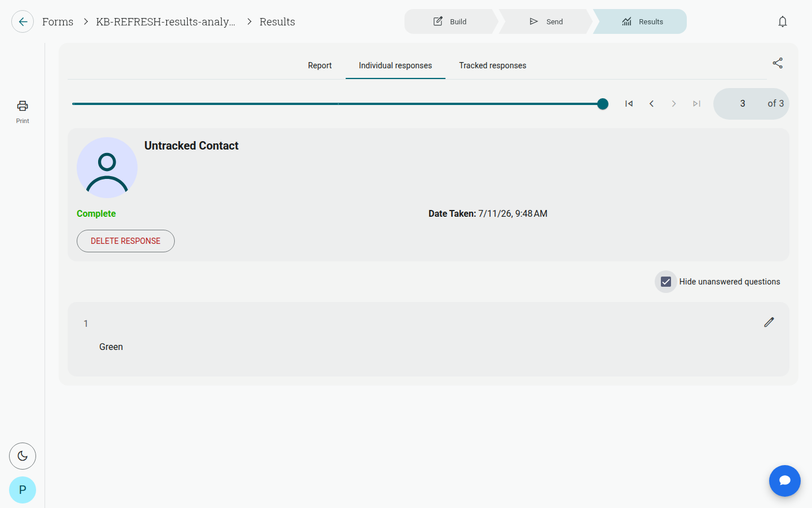Screen dimensions: 812x508
Task: Edit answer 1 with pencil icon
Action: [x=769, y=322]
